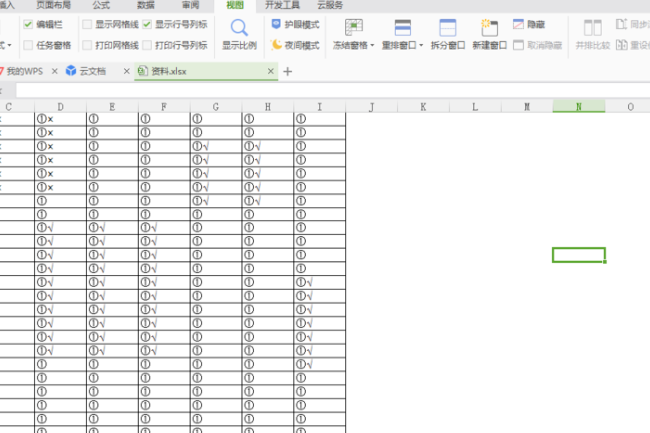Viewport: 650px width, 433px height.
Task: Switch to the 云文档 document tab
Action: [92, 71]
